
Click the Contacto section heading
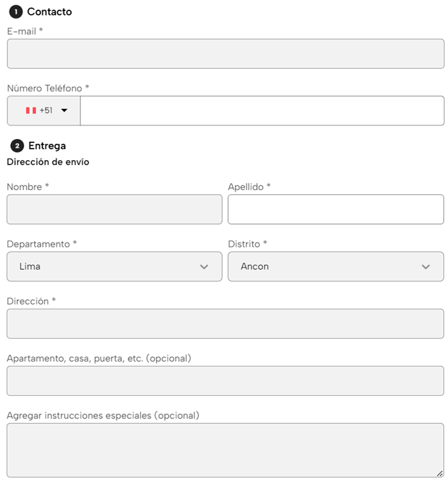(x=49, y=12)
